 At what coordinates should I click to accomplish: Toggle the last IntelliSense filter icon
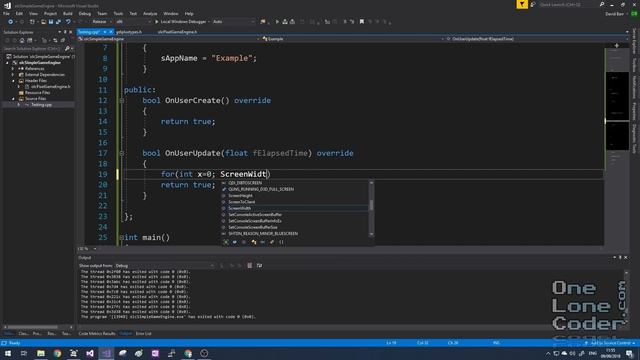281,242
